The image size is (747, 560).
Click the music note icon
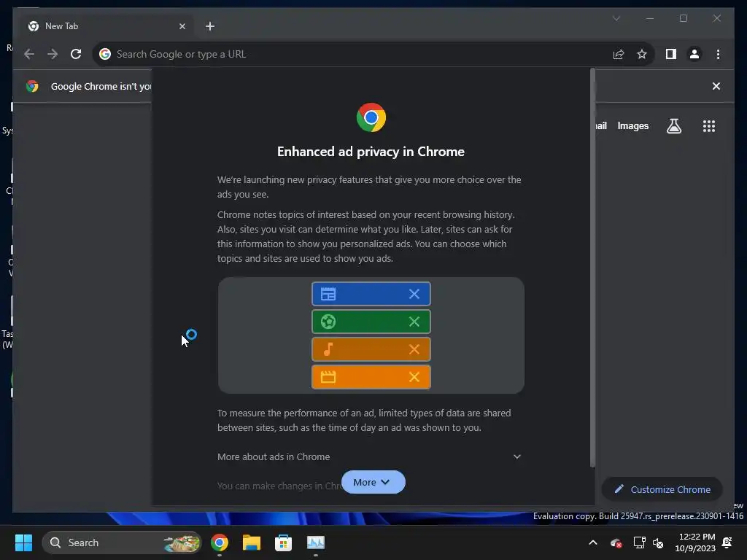(328, 349)
